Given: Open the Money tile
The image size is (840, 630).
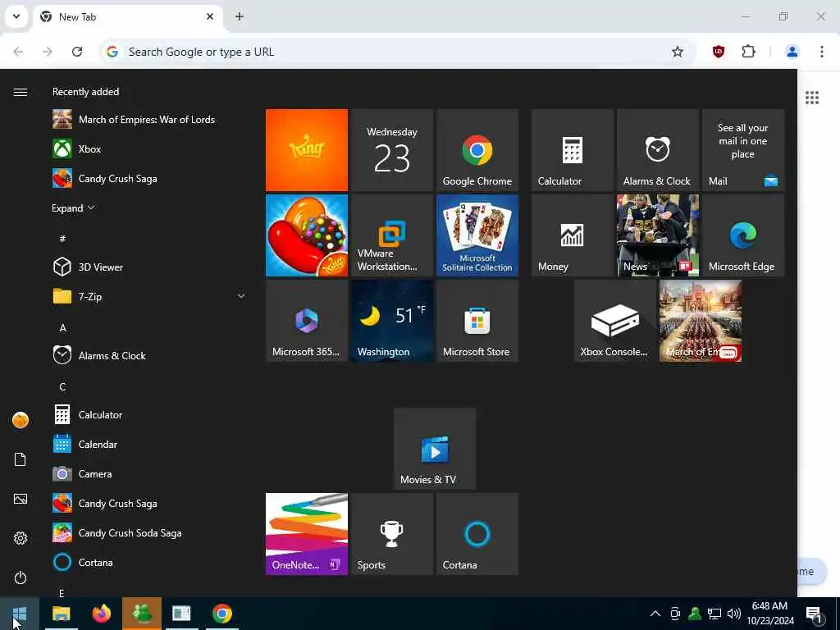Looking at the screenshot, I should tap(572, 235).
